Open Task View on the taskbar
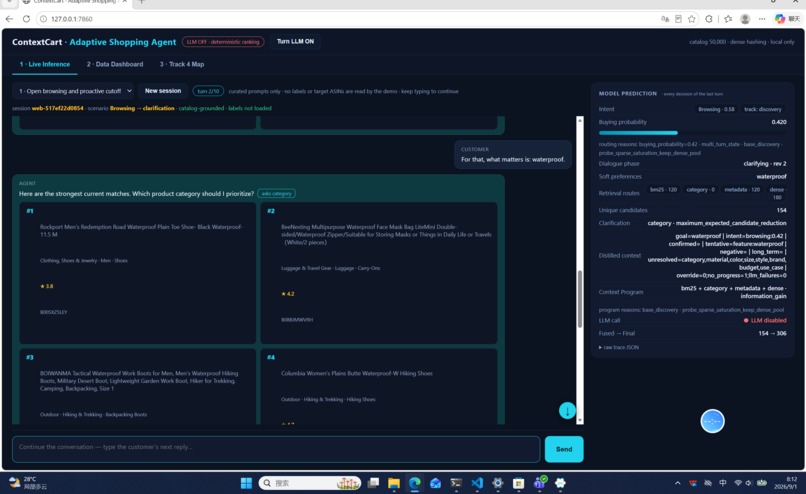 [x=374, y=483]
